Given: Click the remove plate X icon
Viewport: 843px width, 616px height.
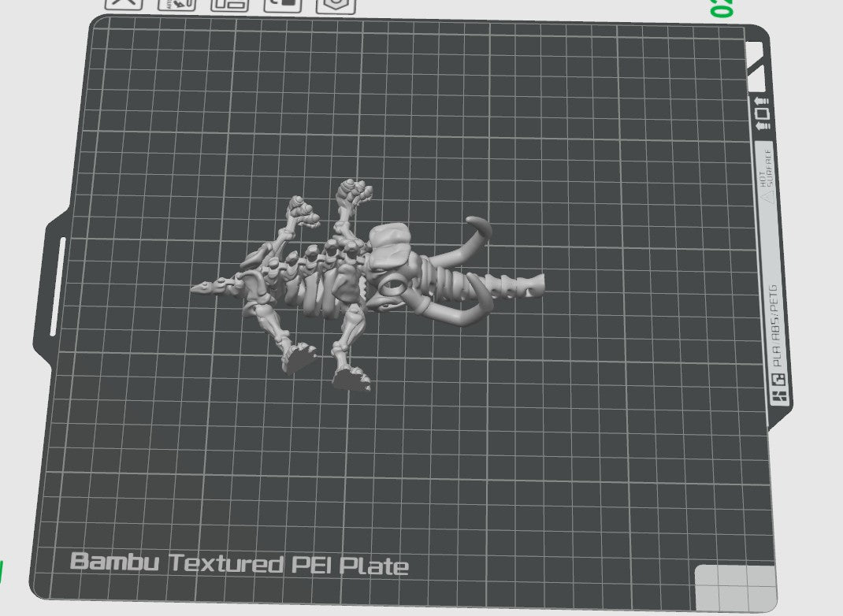Looking at the screenshot, I should 124,3.
